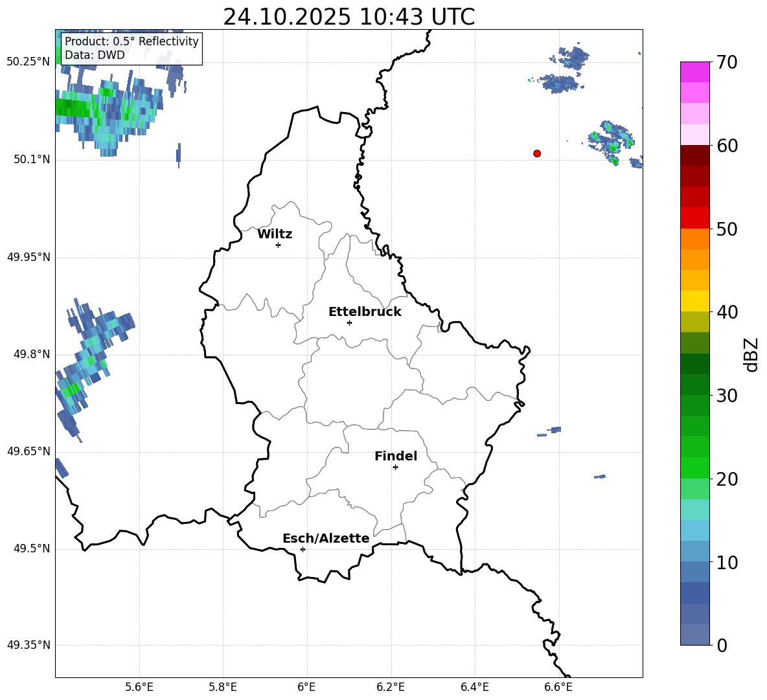Click the red station marker dot
Viewport: 767px width, 700px height.
point(537,153)
